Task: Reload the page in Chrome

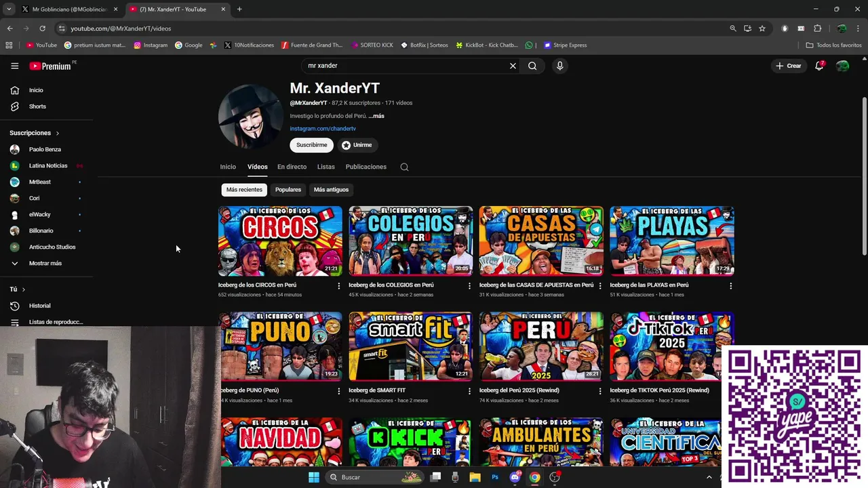Action: (42, 28)
